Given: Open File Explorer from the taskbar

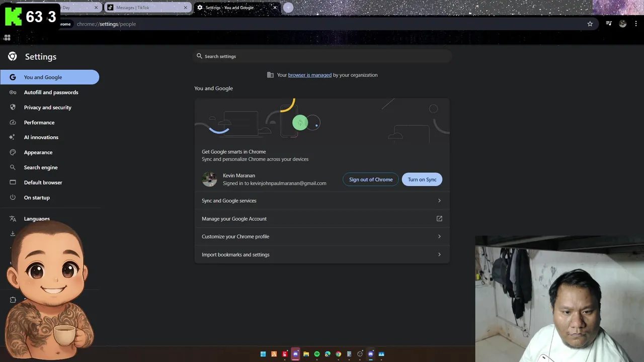Looking at the screenshot, I should [x=306, y=354].
